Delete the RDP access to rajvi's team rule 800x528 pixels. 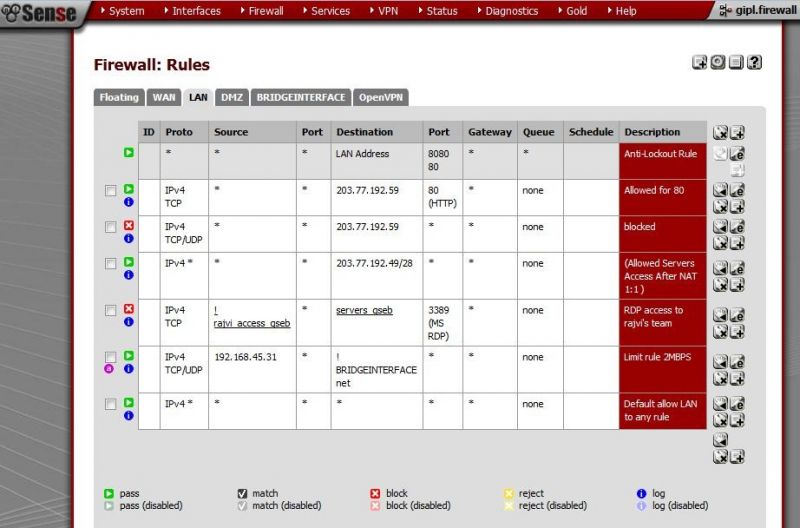tap(720, 332)
